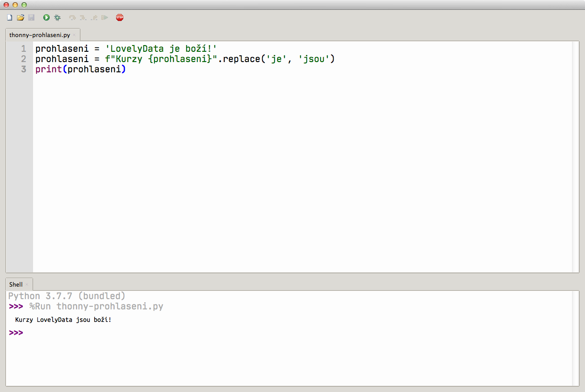This screenshot has width=585, height=392.
Task: Minimize the window with the yellow button
Action: pyautogui.click(x=15, y=4)
